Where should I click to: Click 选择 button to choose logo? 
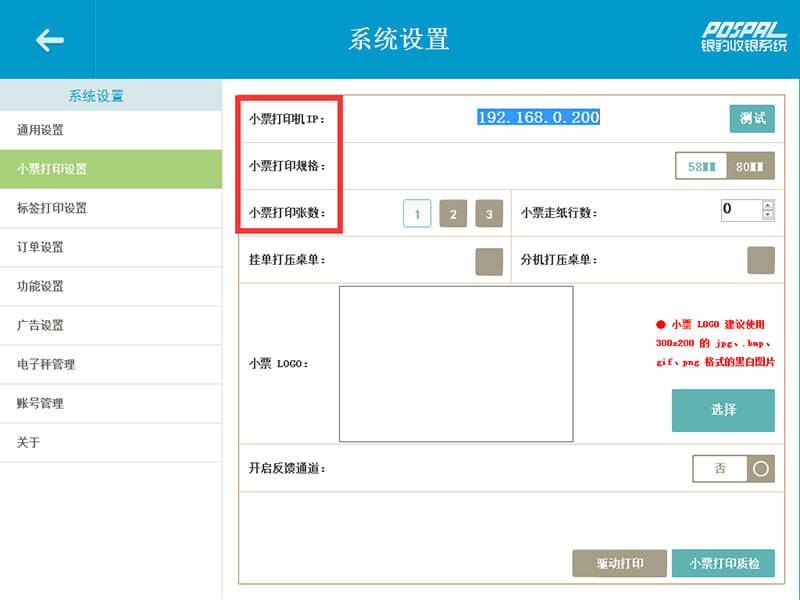click(723, 410)
